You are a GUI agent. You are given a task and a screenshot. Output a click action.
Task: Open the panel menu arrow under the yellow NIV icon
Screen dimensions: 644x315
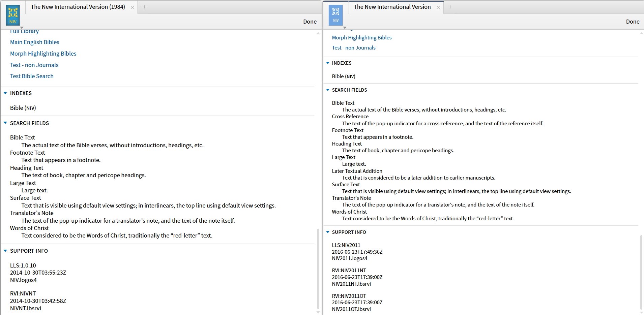coord(22,28)
